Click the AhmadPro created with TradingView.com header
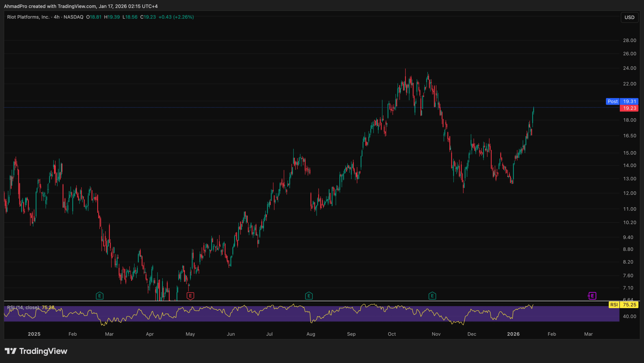644x363 pixels. [81, 6]
